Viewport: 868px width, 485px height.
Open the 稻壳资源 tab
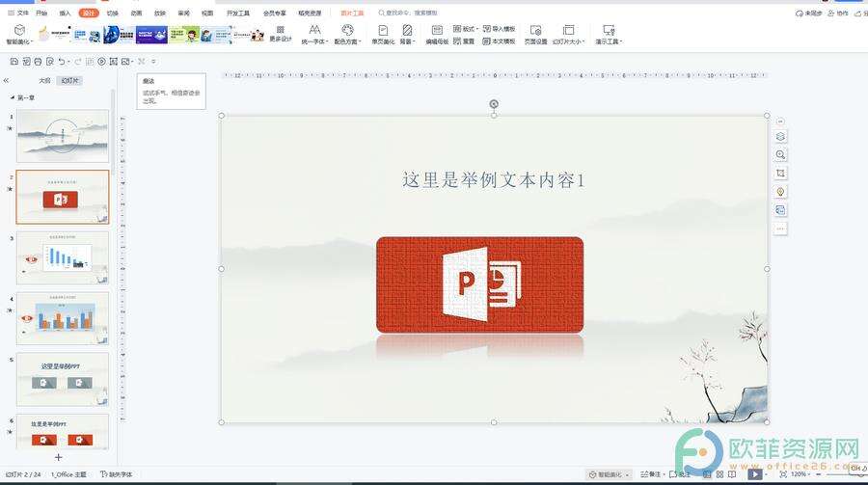310,13
